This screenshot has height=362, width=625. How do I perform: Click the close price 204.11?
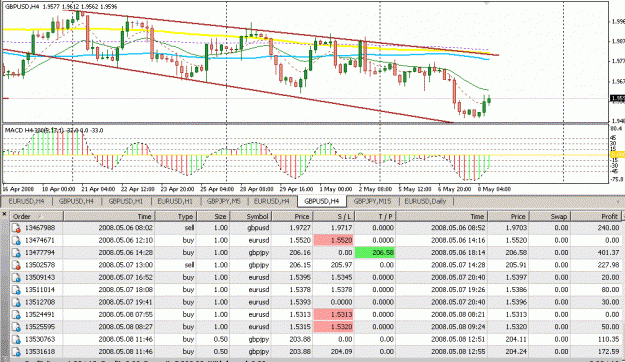point(516,339)
